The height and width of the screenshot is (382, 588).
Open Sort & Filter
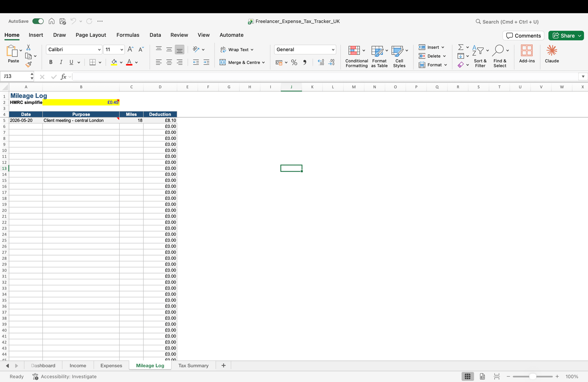[480, 56]
